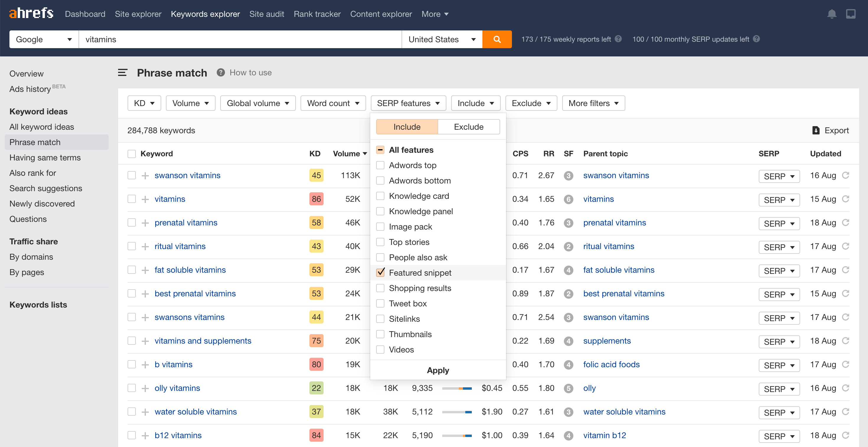Check the People also ask feature
Screen dimensions: 868x447
coord(380,257)
